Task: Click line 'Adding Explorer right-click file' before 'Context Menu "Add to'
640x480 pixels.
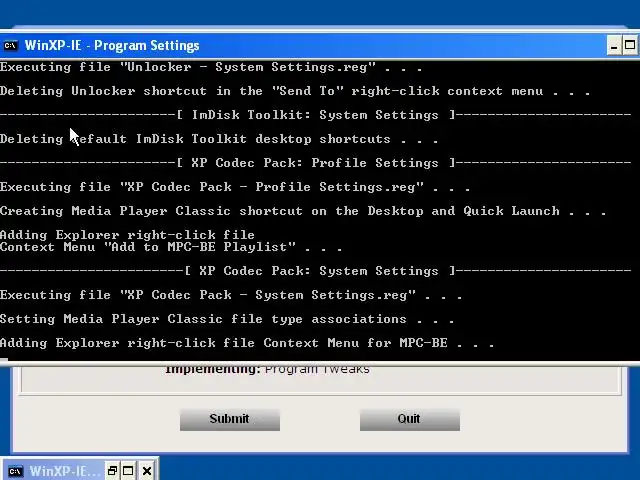Action: coord(127,235)
